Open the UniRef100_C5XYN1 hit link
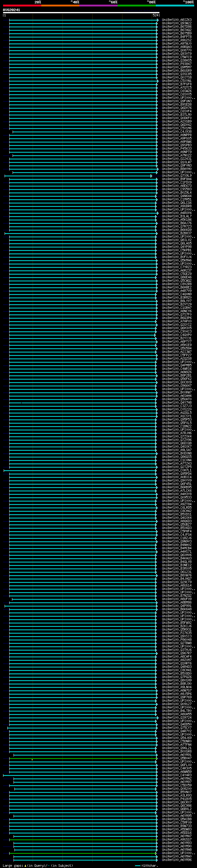197x868 pixels. pos(177,81)
